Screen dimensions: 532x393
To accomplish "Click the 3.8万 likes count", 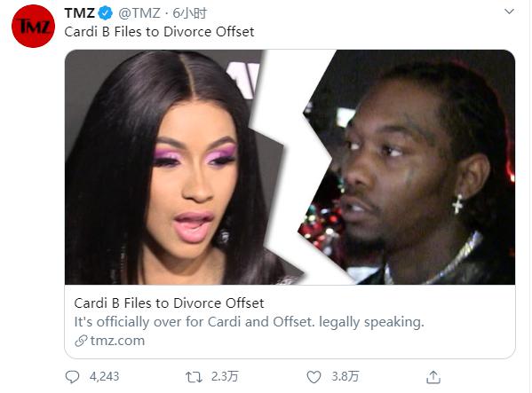I will click(x=345, y=376).
